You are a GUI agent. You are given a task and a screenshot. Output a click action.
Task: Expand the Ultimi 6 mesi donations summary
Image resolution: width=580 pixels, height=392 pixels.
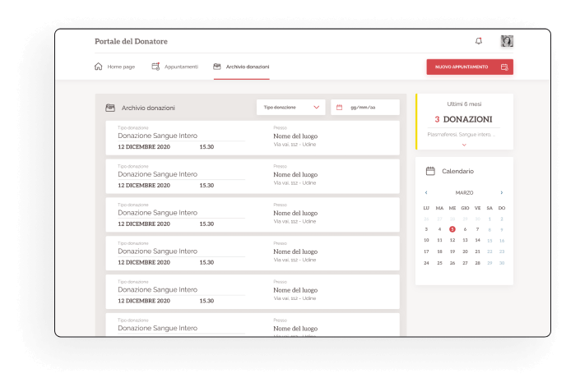464,145
